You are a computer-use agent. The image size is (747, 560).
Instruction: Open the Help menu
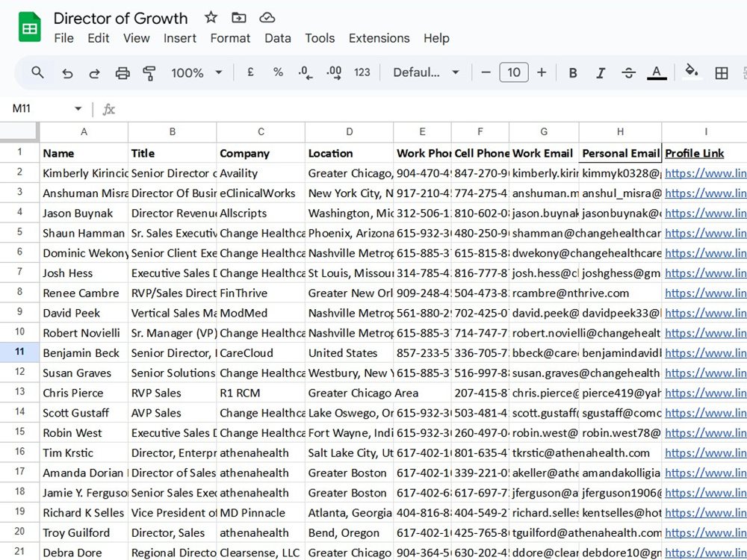(436, 38)
